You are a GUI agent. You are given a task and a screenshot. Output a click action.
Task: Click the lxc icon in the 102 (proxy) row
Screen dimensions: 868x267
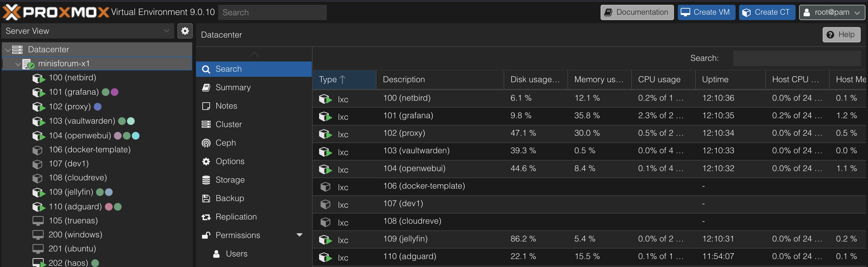tap(325, 134)
